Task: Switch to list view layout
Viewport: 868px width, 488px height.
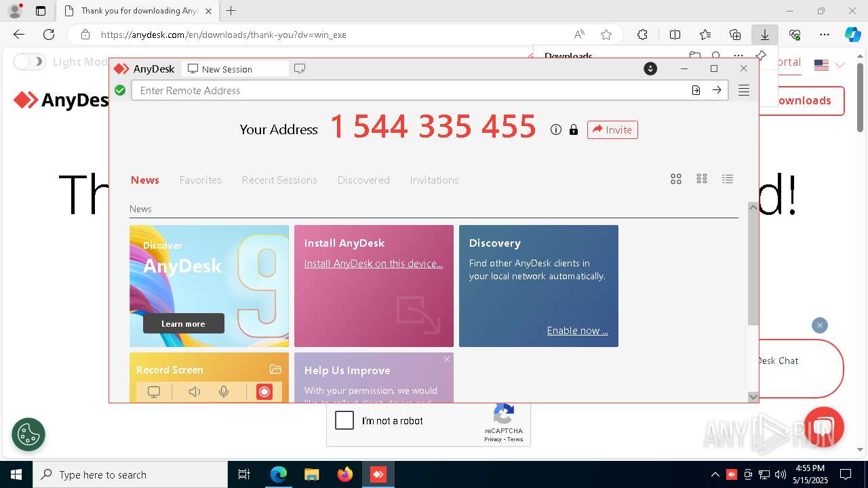Action: pyautogui.click(x=728, y=179)
